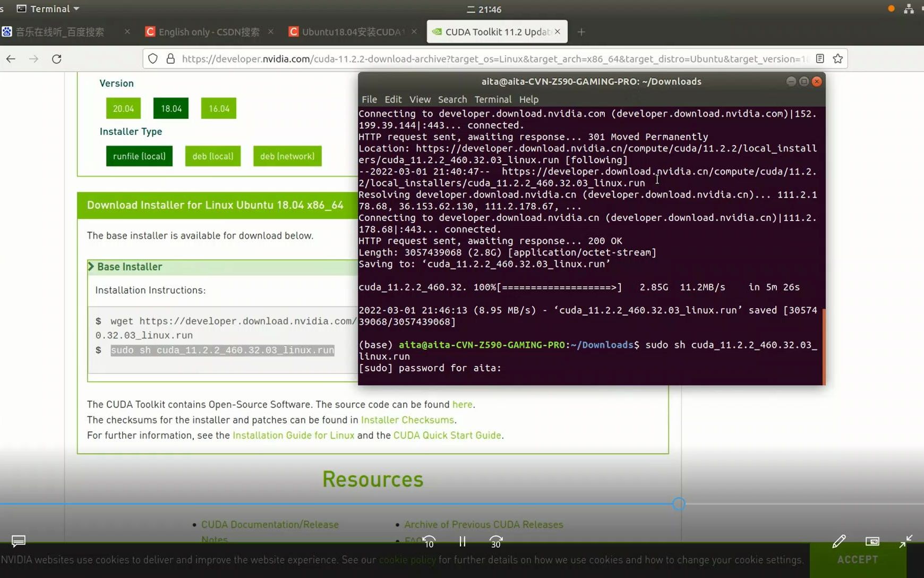Image resolution: width=924 pixels, height=578 pixels.
Task: Open the Help menu in terminal
Action: point(528,99)
